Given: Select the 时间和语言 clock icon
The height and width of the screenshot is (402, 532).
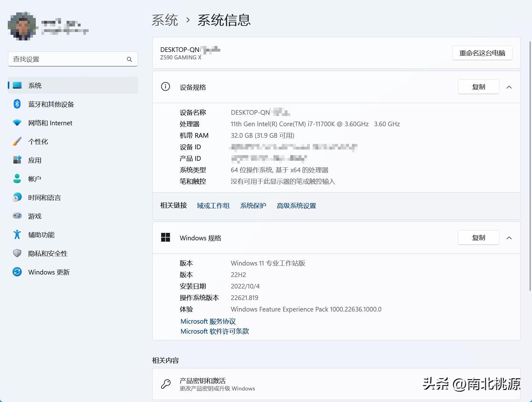Looking at the screenshot, I should click(x=17, y=197).
